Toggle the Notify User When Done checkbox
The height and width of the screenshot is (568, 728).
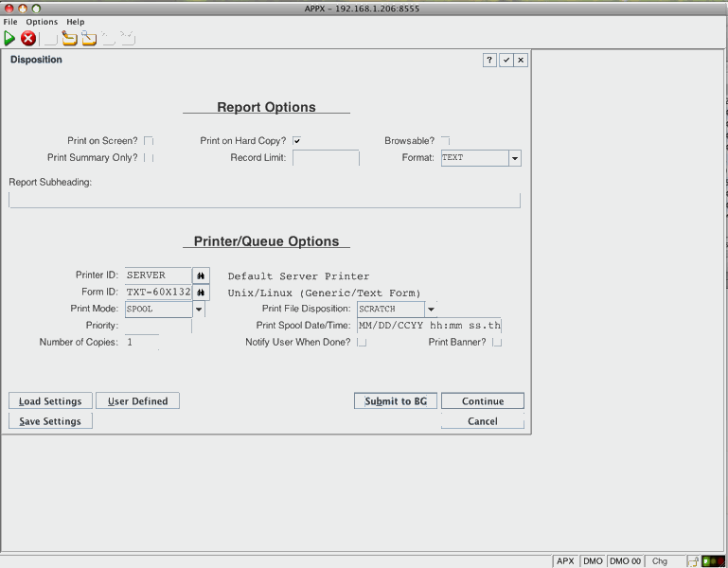361,342
